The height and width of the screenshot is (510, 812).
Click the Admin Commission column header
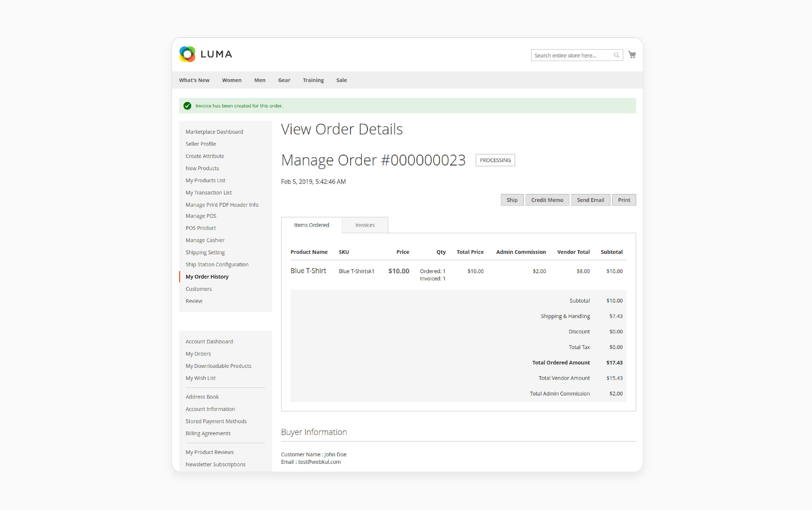pyautogui.click(x=521, y=252)
